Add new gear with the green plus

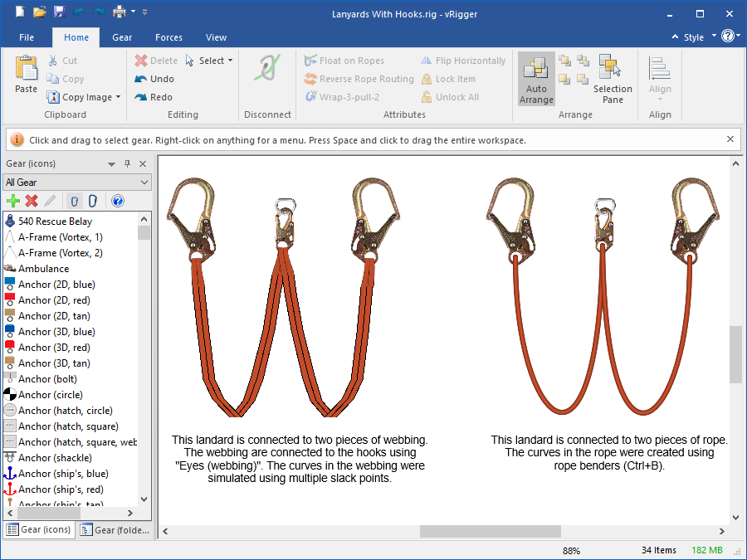[13, 201]
